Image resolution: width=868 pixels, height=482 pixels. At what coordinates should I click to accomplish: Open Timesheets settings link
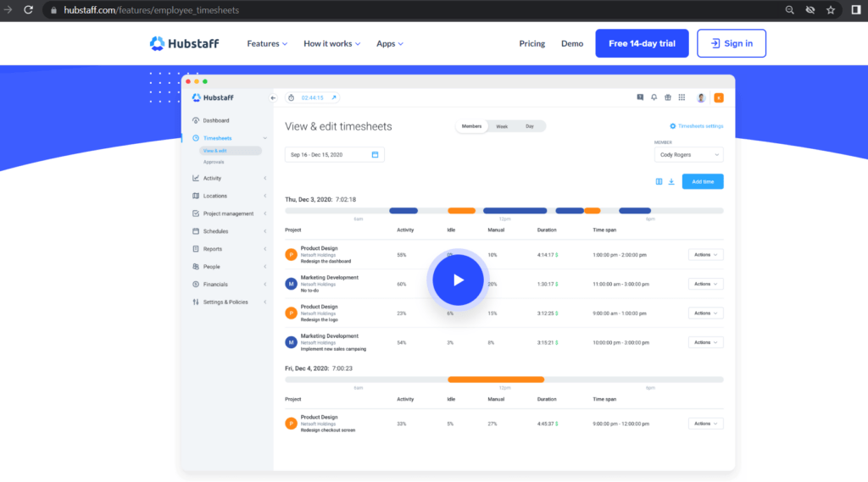pos(697,126)
